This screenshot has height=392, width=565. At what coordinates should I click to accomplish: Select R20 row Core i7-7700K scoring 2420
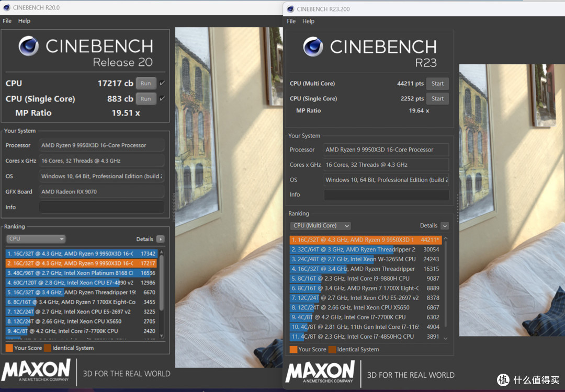click(81, 331)
